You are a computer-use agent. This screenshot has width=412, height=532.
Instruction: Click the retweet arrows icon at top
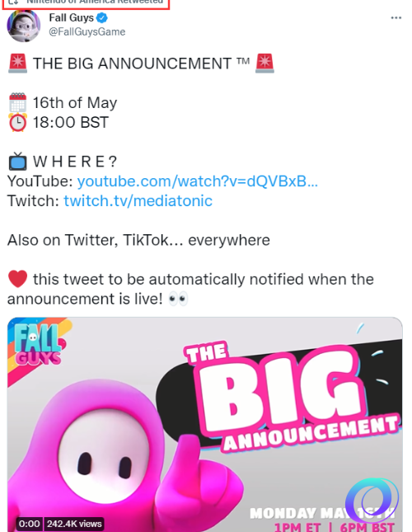[x=13, y=2]
